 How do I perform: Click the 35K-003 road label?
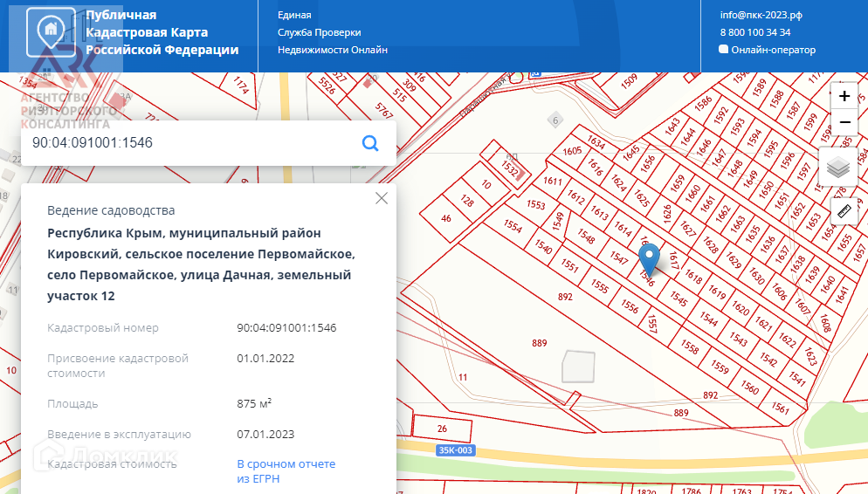[x=454, y=450]
